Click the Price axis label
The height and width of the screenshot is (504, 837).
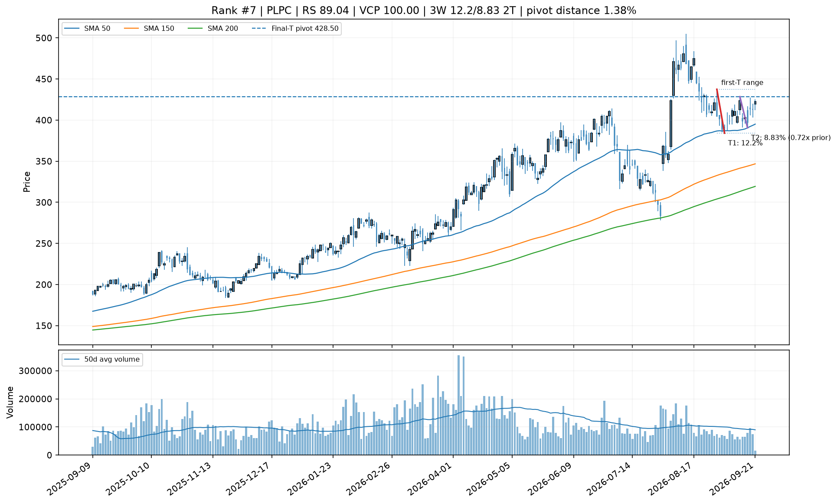27,182
